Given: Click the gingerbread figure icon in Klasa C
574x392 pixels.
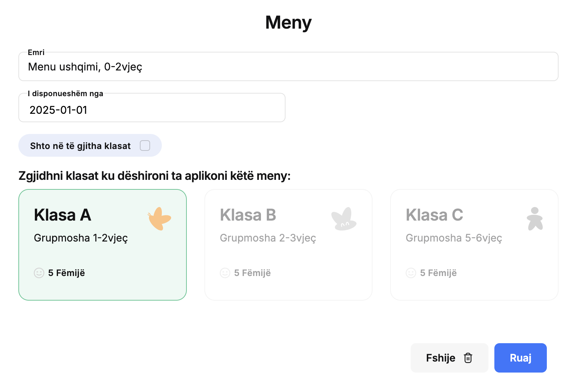Looking at the screenshot, I should click(535, 219).
